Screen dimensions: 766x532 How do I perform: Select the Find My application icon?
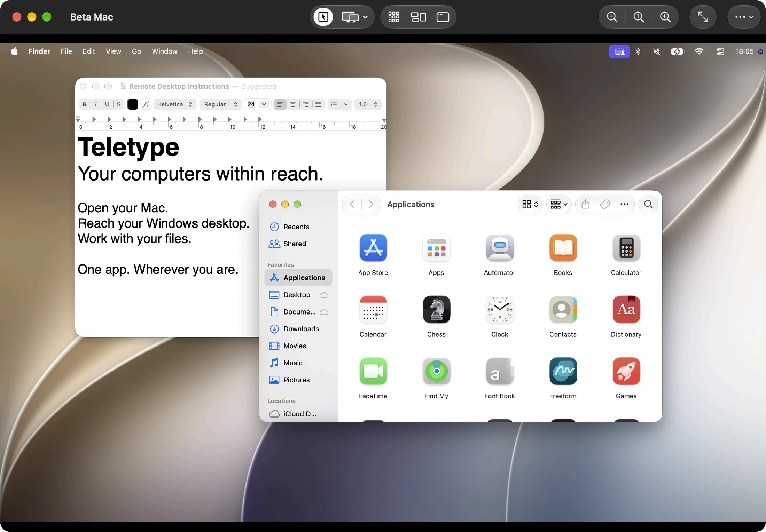tap(436, 371)
